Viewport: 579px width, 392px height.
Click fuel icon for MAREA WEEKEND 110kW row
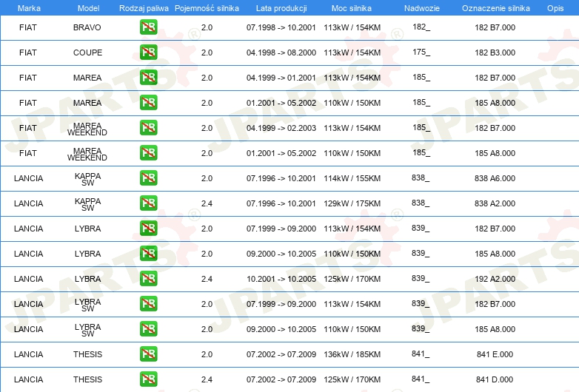tap(148, 152)
